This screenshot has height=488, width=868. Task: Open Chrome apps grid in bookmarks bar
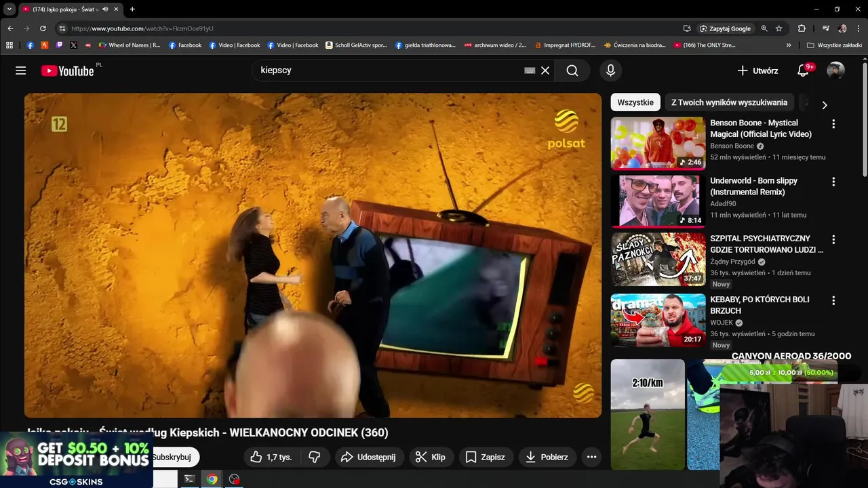point(9,45)
